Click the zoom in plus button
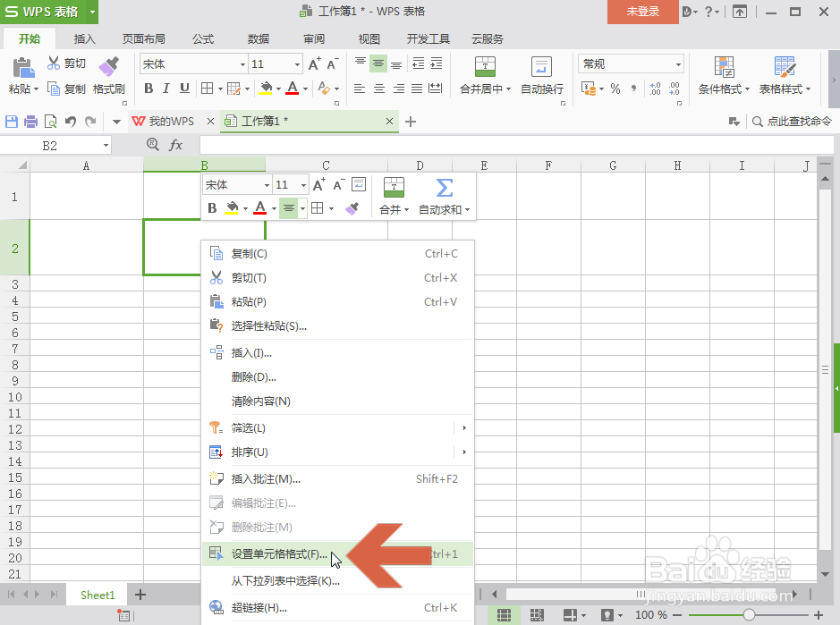 (x=818, y=615)
